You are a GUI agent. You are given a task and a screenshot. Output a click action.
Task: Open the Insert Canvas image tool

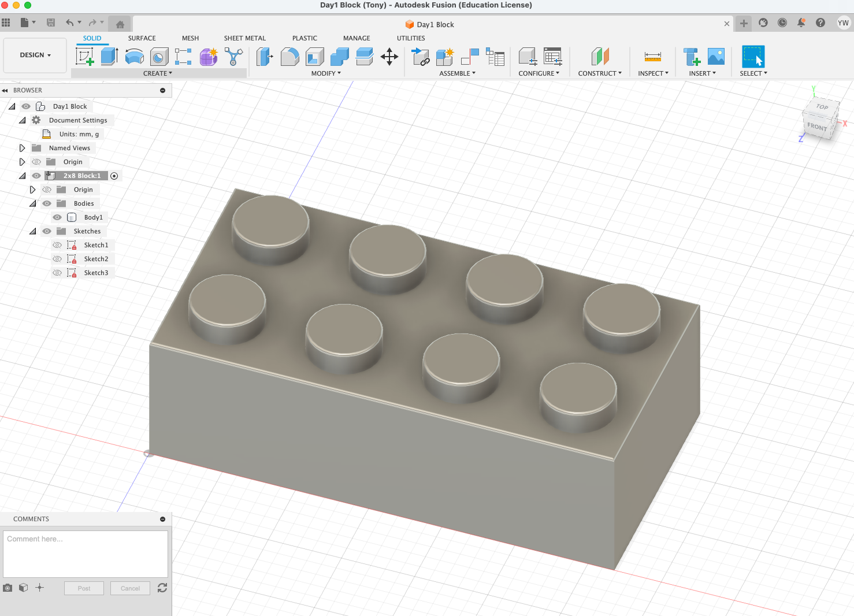(x=716, y=57)
